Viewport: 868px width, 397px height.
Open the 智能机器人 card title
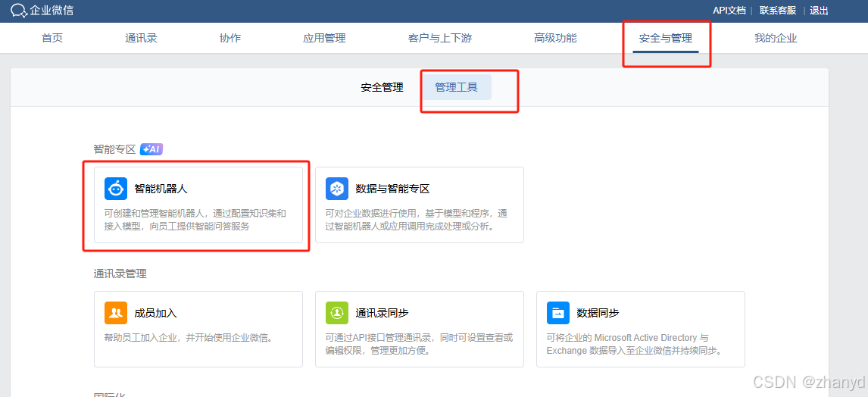pyautogui.click(x=161, y=189)
